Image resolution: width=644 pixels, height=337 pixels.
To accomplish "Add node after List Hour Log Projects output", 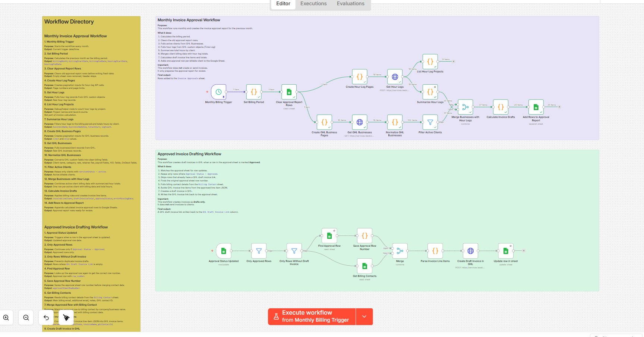I will click(454, 61).
